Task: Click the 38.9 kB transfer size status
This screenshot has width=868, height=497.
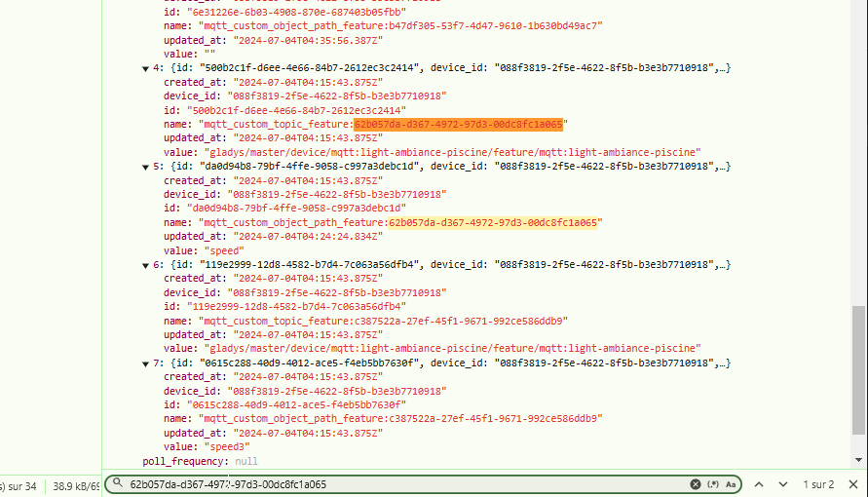Action: pyautogui.click(x=74, y=485)
